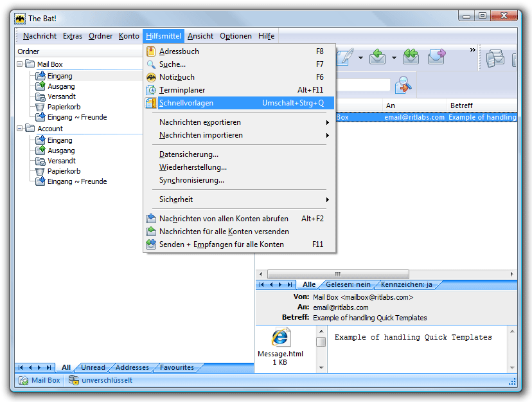Switch to the Unread folder tab

click(x=93, y=367)
